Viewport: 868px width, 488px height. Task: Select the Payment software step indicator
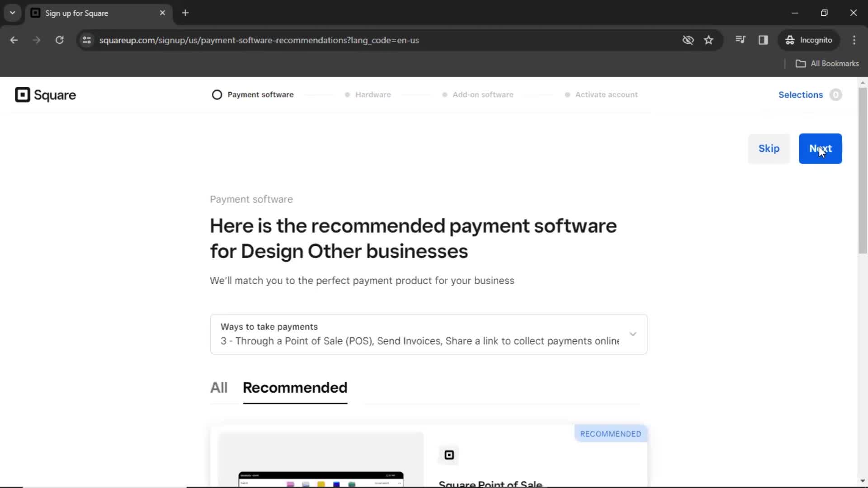pos(253,95)
